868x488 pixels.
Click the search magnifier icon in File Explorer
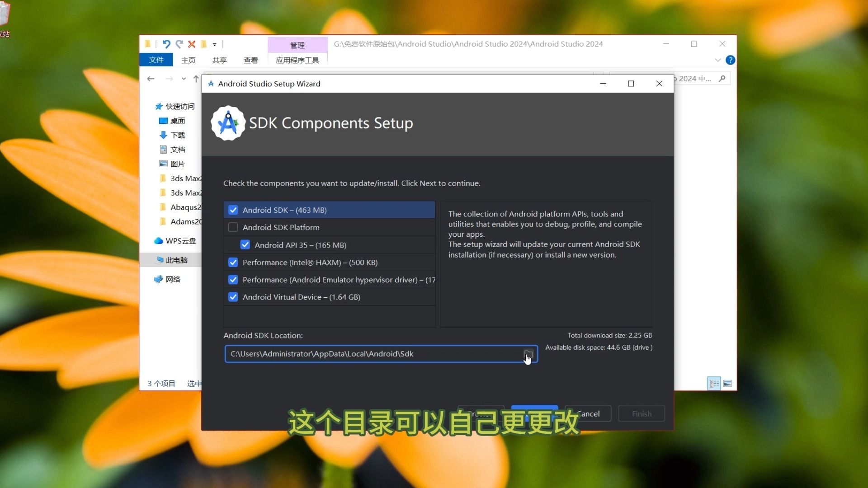pyautogui.click(x=722, y=79)
